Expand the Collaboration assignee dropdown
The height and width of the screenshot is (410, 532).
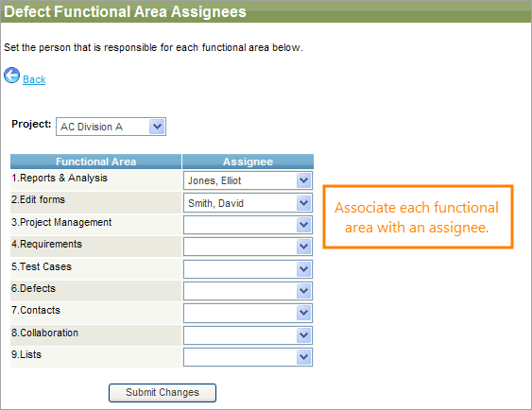248,335
